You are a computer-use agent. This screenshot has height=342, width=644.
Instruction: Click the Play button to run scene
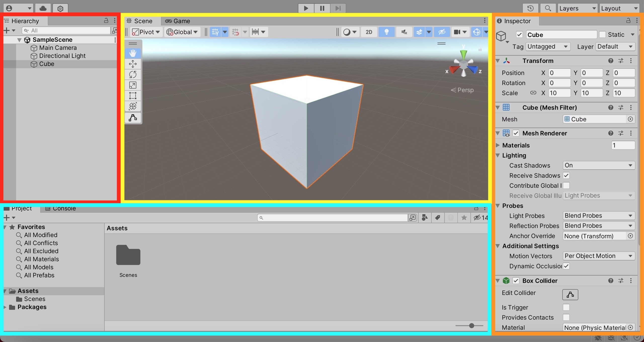tap(306, 8)
